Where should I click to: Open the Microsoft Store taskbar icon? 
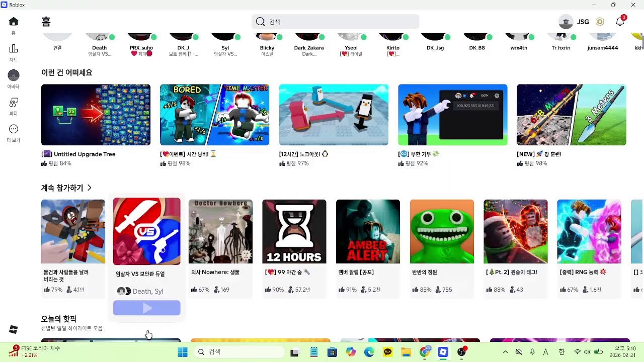pos(332,352)
